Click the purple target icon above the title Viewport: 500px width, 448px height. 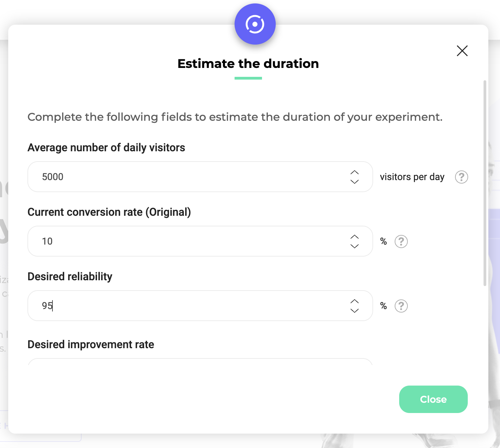(255, 24)
